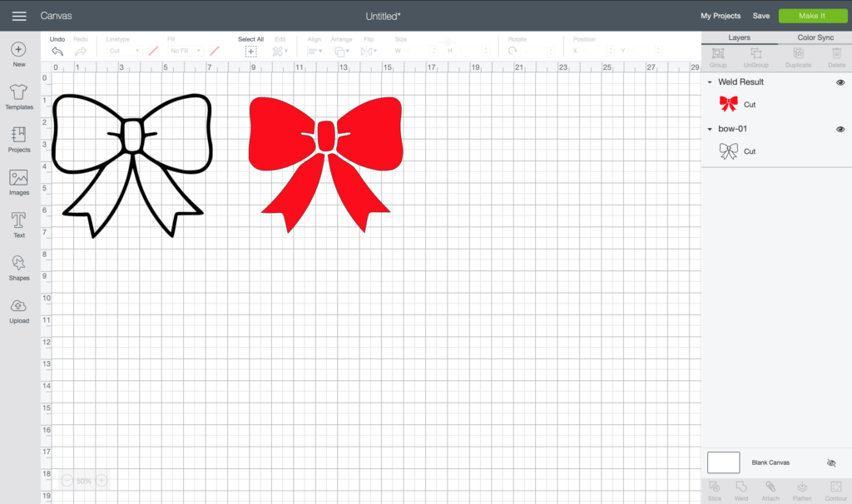Click the Rotate icon

pos(513,51)
